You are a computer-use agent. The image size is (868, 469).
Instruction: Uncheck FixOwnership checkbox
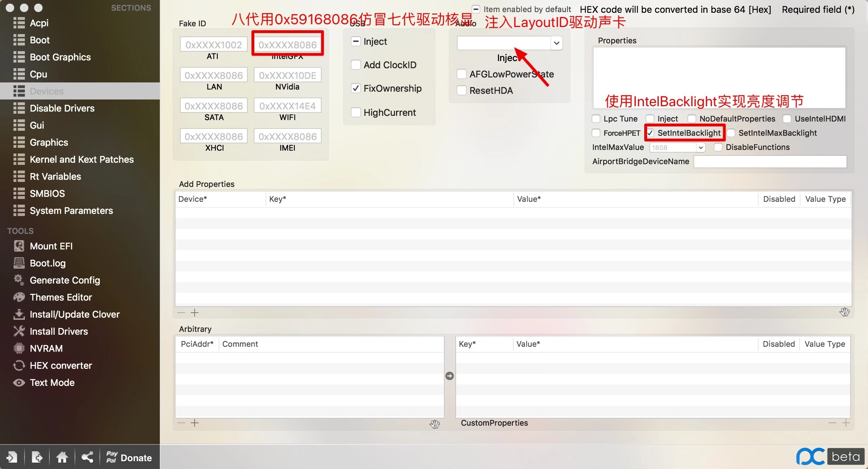pos(356,88)
